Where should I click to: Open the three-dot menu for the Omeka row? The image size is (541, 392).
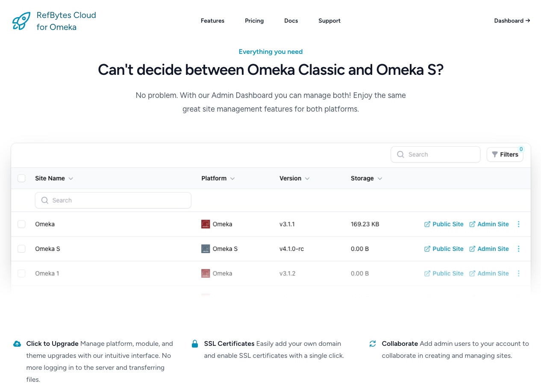click(x=519, y=224)
